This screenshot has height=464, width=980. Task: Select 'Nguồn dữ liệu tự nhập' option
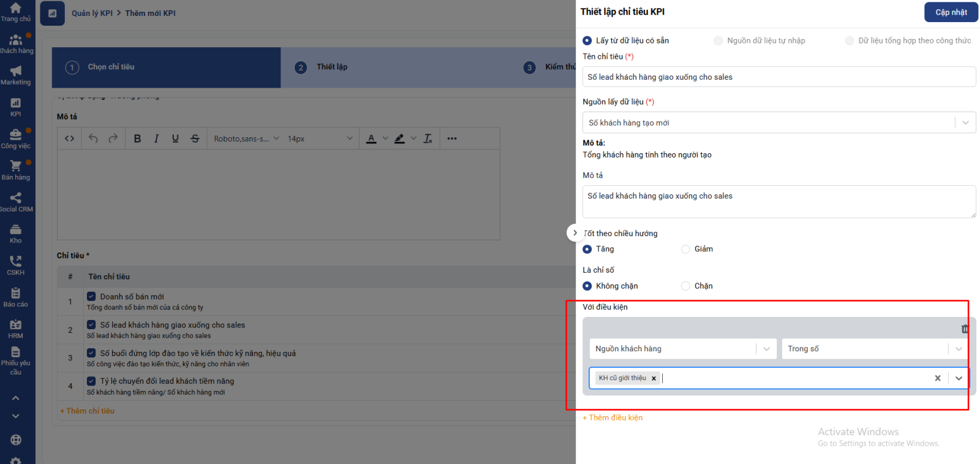click(x=718, y=40)
